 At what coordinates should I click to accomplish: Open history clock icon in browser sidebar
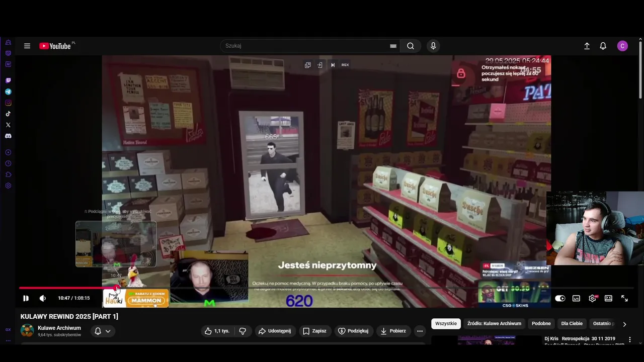8,163
